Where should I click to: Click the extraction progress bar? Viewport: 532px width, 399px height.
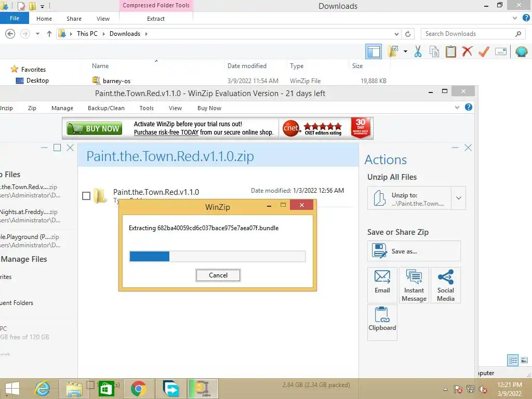tap(217, 256)
